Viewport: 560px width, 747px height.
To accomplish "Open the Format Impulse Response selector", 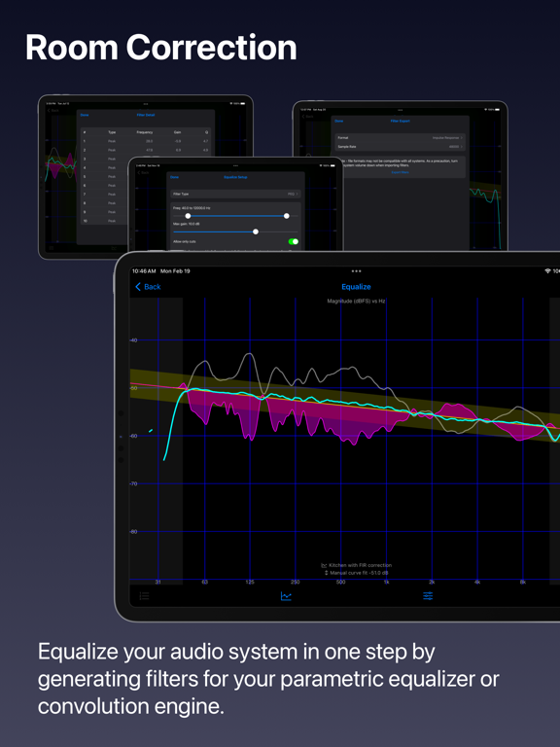I will (401, 138).
